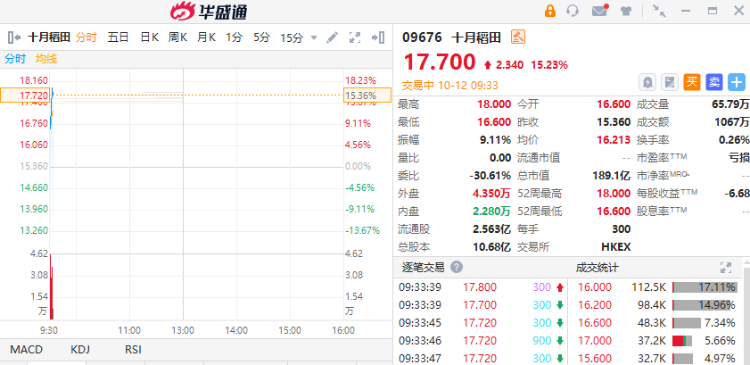The image size is (750, 365).
Task: Click the 委比 value -30.61%
Action: pyautogui.click(x=490, y=176)
